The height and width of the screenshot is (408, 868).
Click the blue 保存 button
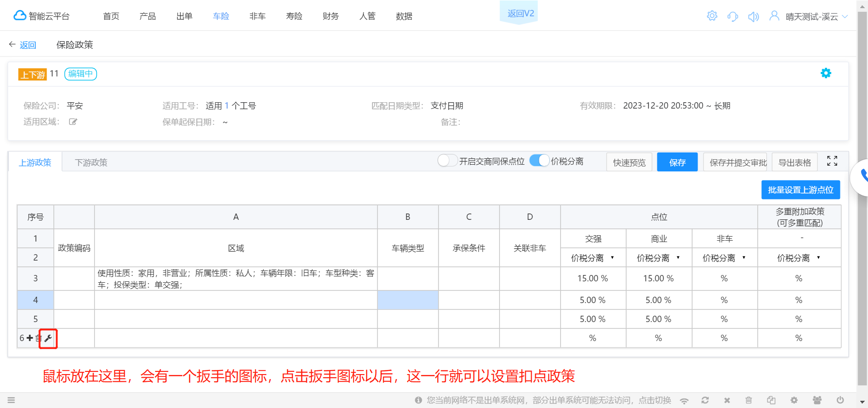[677, 162]
